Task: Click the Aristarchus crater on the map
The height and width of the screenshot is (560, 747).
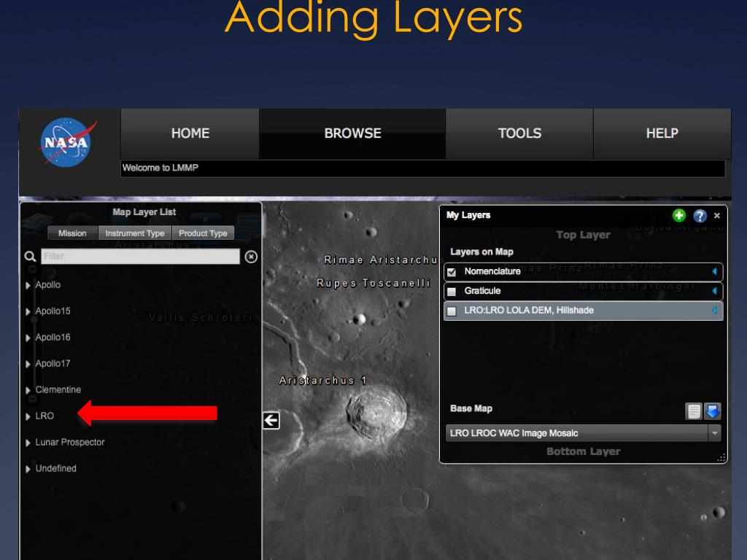Action: tap(377, 411)
